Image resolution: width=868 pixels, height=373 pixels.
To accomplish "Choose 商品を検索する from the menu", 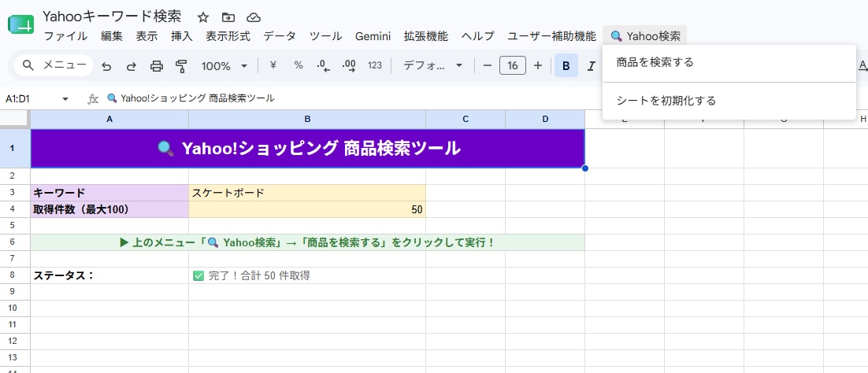I will (729, 62).
